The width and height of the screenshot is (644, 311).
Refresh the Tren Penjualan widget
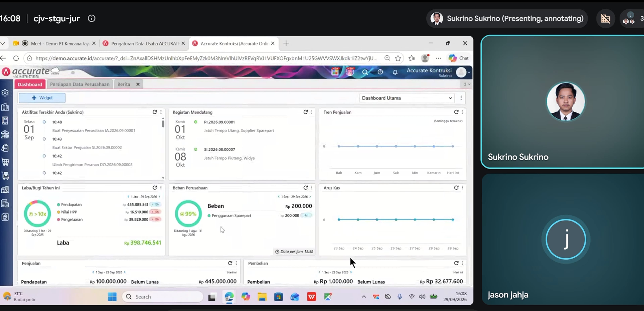click(456, 112)
